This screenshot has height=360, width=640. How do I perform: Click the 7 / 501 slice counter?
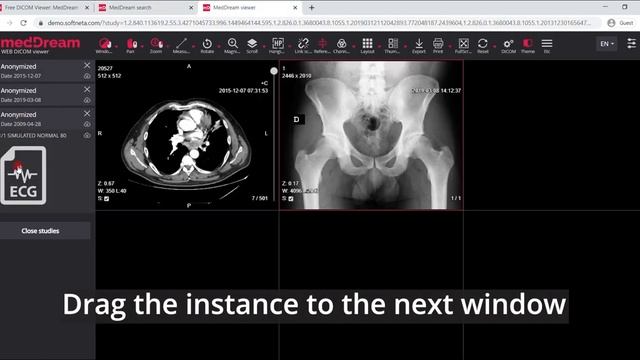[x=260, y=198]
